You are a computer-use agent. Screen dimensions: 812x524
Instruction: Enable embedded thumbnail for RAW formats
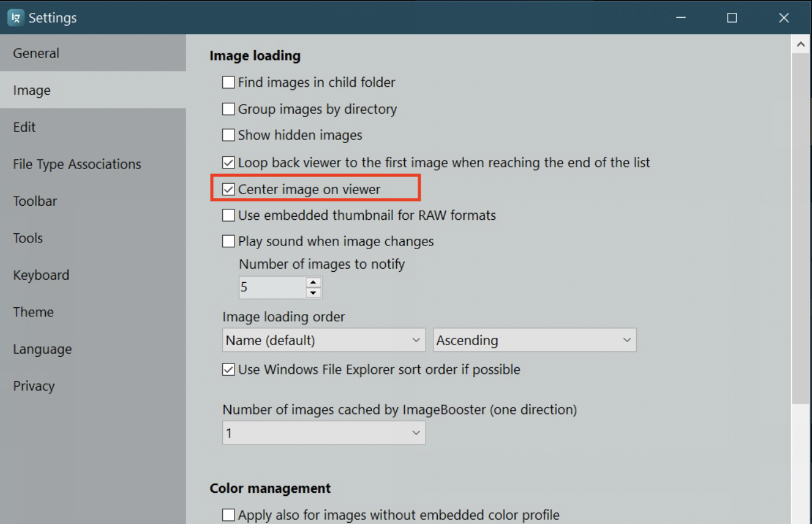pyautogui.click(x=228, y=215)
